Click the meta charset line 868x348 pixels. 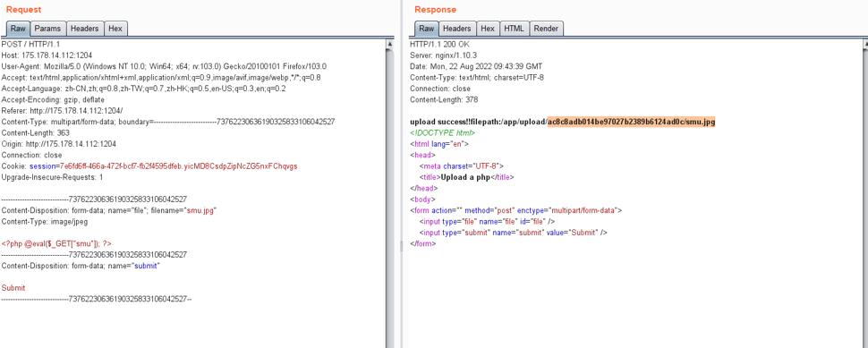coord(462,166)
